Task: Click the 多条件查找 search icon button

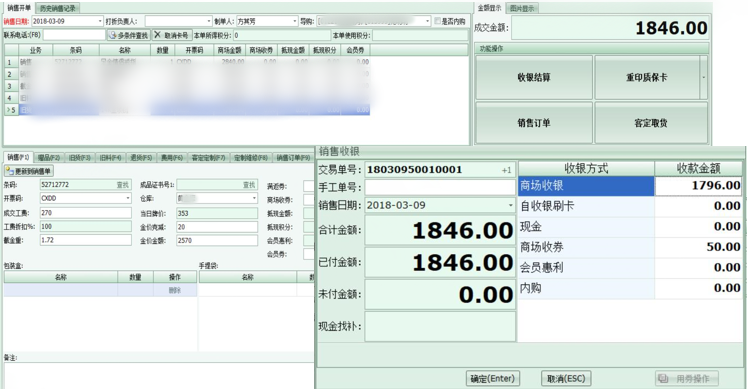Action: 128,35
